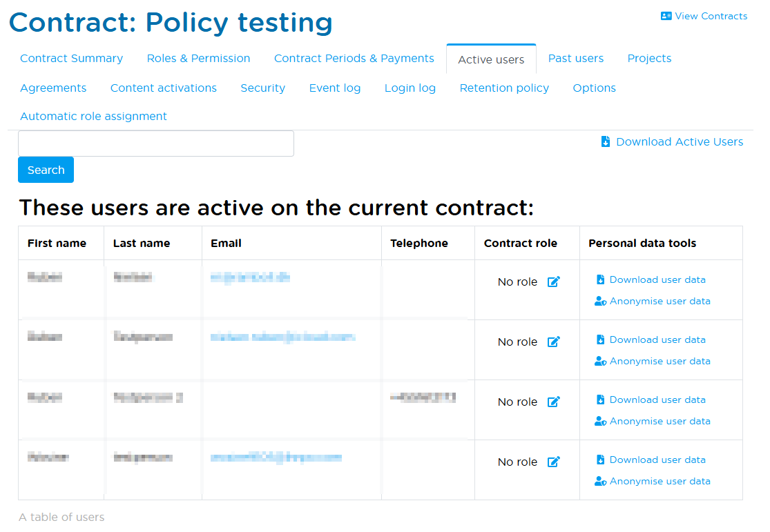Open the Past users tab
770x532 pixels.
tap(575, 59)
